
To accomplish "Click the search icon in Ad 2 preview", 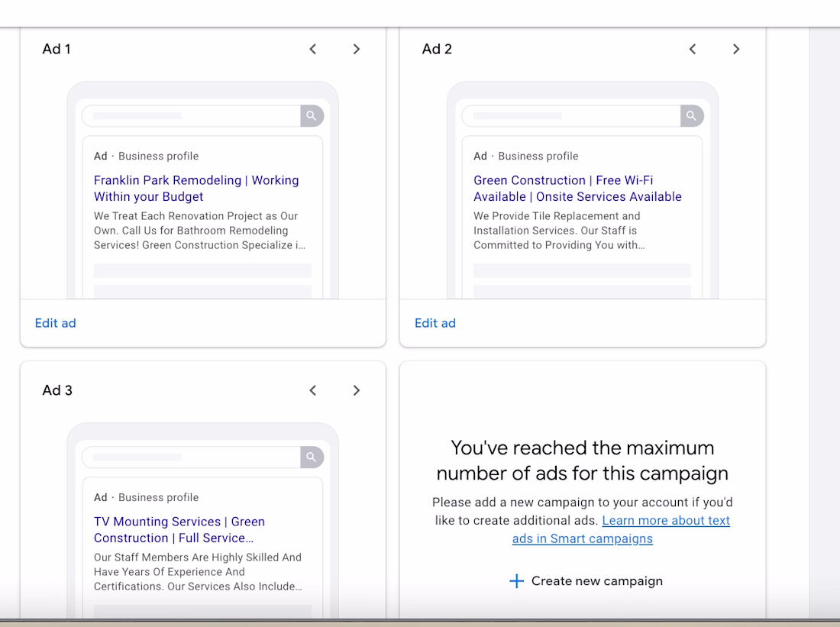I will (692, 116).
